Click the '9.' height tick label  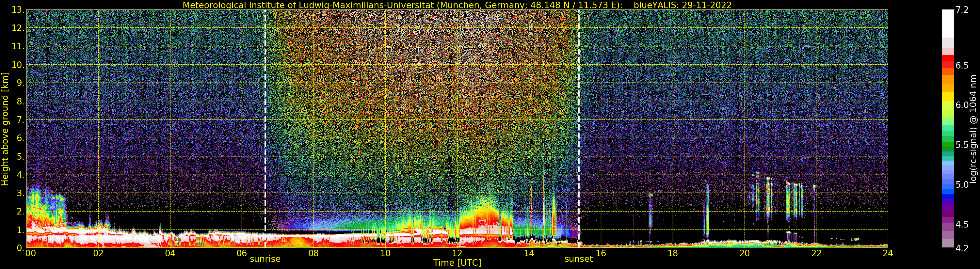tap(21, 83)
